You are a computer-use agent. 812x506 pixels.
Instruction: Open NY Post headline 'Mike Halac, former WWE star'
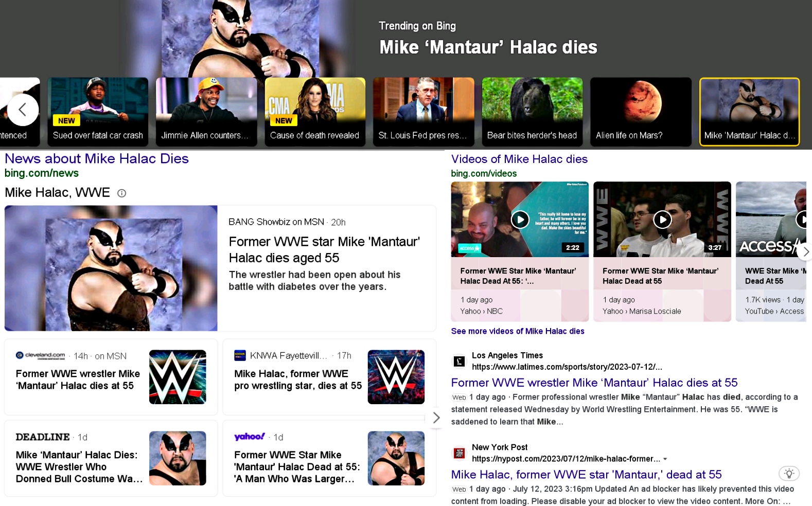(x=586, y=475)
